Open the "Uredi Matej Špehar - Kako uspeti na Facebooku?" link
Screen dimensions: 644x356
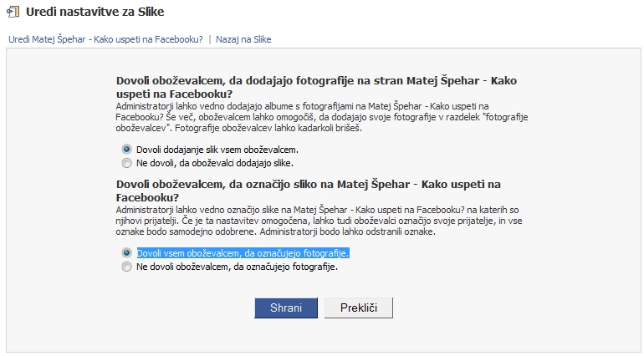tap(105, 39)
